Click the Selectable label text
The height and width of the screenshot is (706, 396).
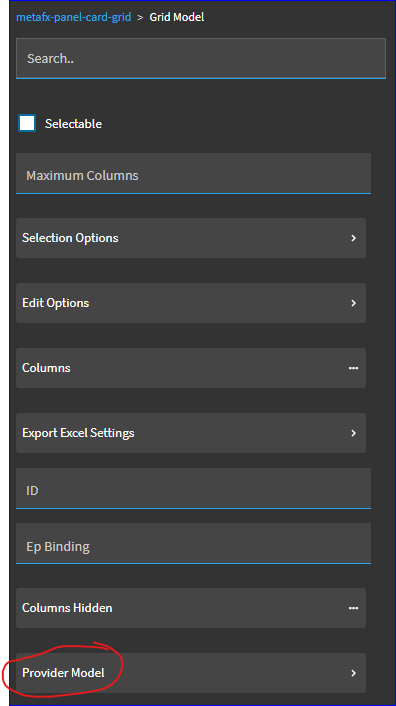coord(73,124)
